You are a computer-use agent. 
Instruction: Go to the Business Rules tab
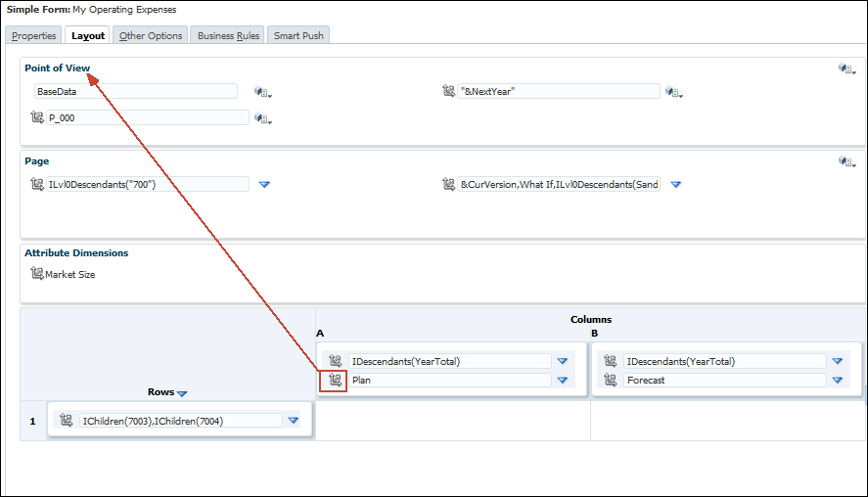[x=228, y=35]
